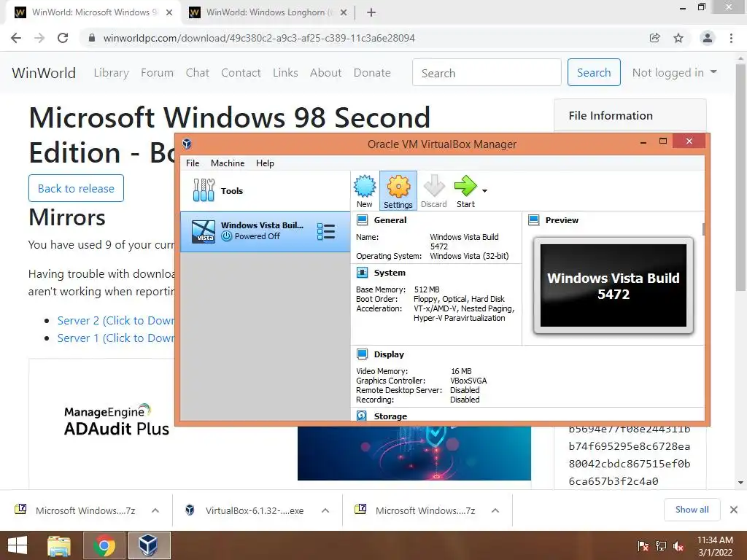
Task: Switch to WinWorld Windows Longhorn tab
Action: tap(268, 13)
